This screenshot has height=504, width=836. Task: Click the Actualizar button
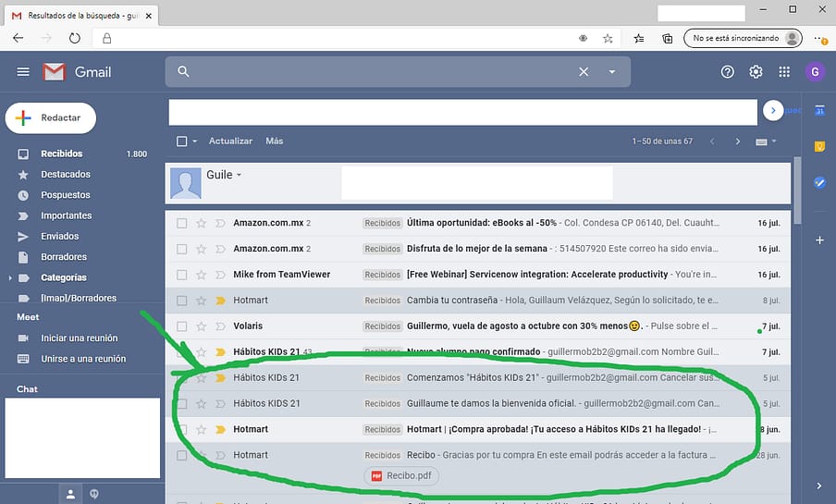pyautogui.click(x=230, y=141)
